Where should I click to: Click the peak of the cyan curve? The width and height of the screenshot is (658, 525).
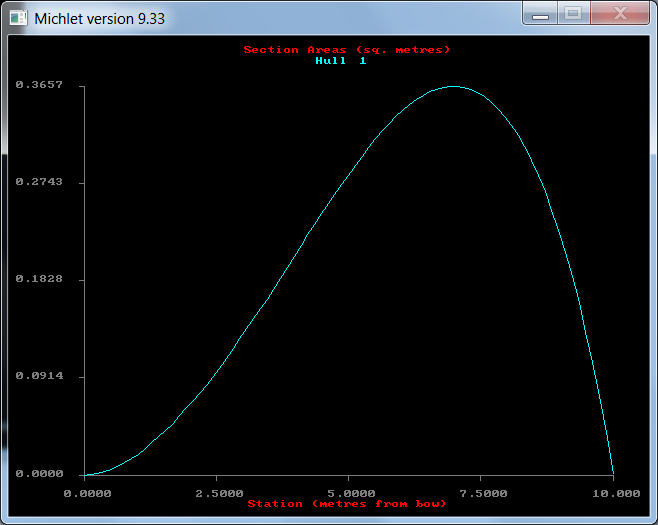click(453, 87)
